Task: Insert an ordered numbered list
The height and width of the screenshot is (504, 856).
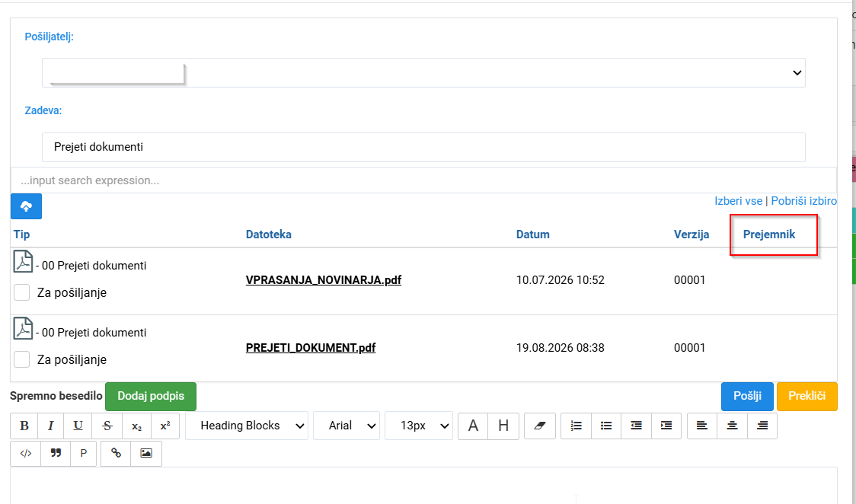Action: click(576, 426)
